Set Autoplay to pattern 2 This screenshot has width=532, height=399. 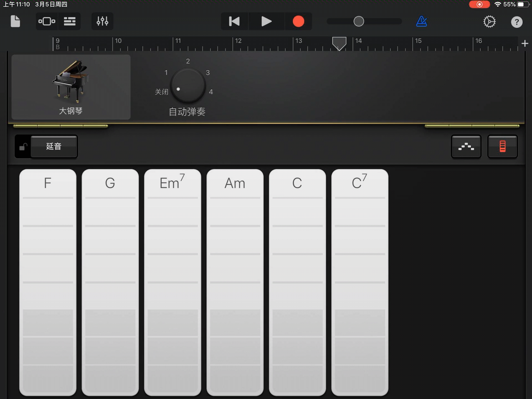pyautogui.click(x=188, y=61)
